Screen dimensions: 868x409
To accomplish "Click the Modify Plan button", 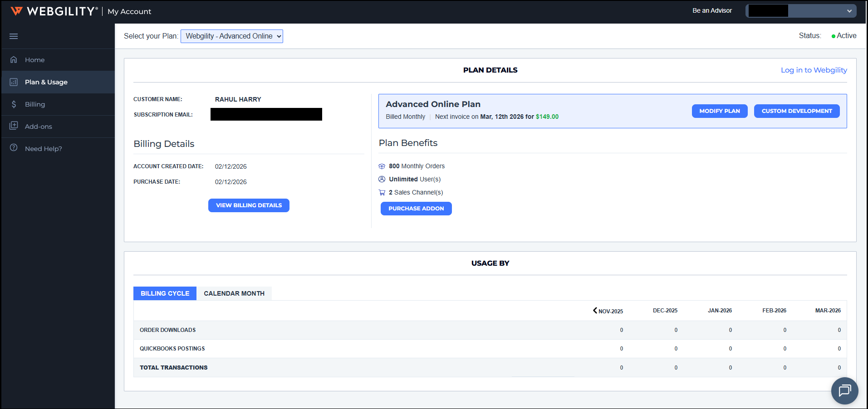I will tap(719, 111).
